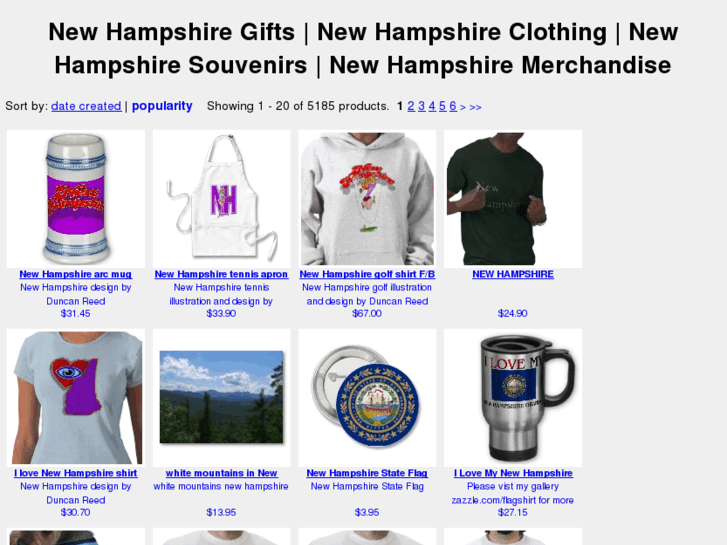Viewport: 727px width, 545px height.
Task: Open the New Hampshire State Flag link
Action: click(367, 473)
